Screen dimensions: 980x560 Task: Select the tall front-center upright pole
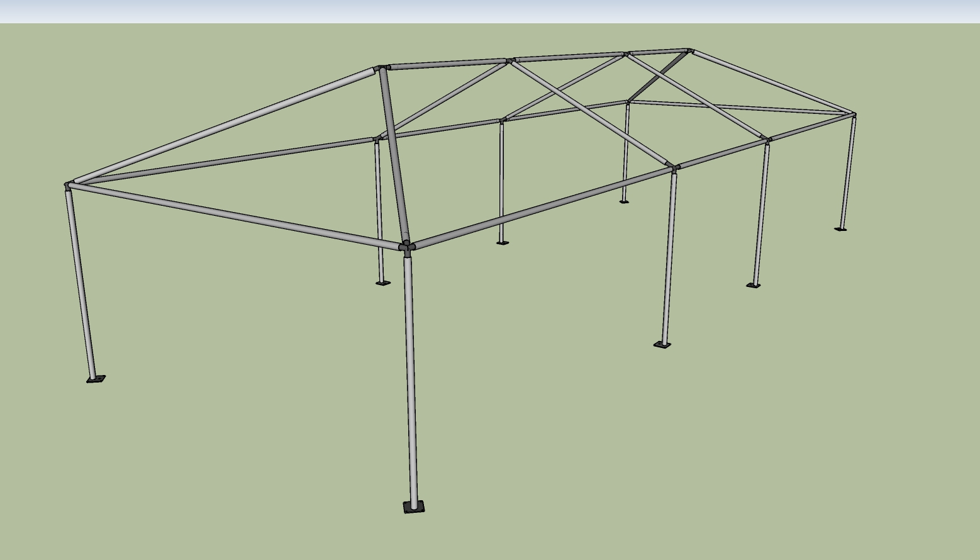click(412, 409)
